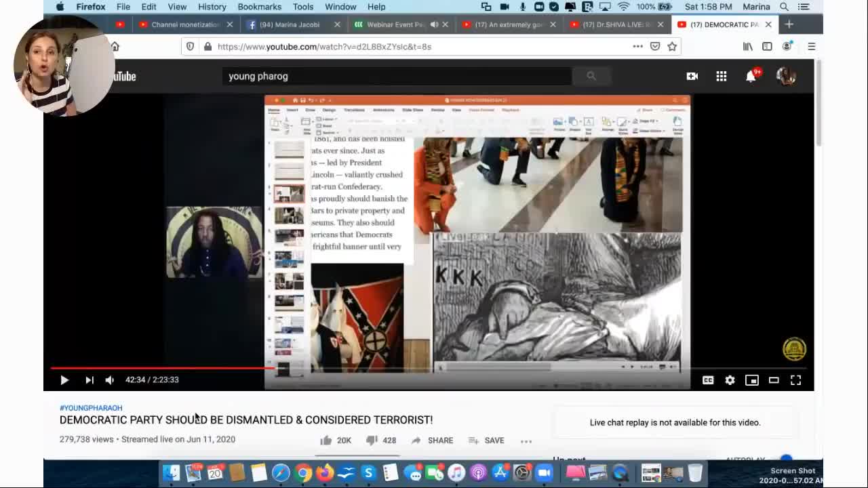Play the YouTube video
This screenshot has width=868, height=488.
pos(64,380)
